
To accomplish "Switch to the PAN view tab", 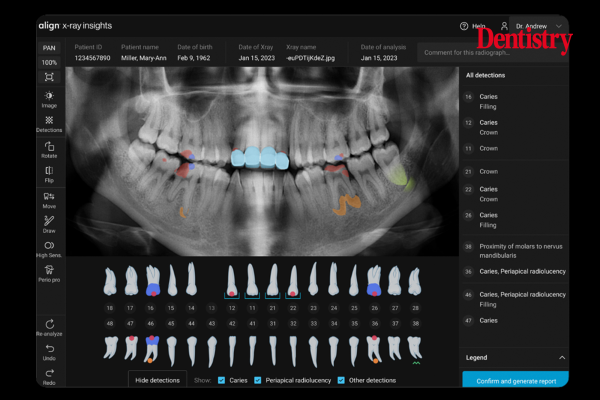I will [49, 47].
